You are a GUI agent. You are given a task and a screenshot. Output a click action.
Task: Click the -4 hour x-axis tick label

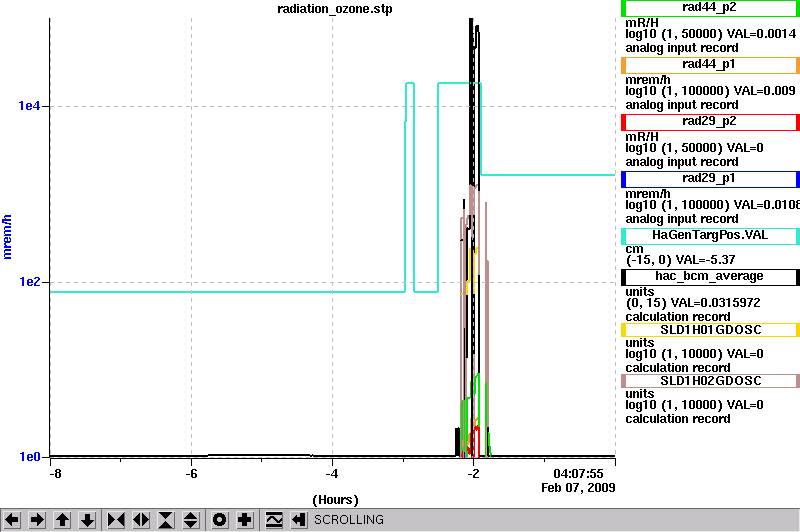[332, 474]
